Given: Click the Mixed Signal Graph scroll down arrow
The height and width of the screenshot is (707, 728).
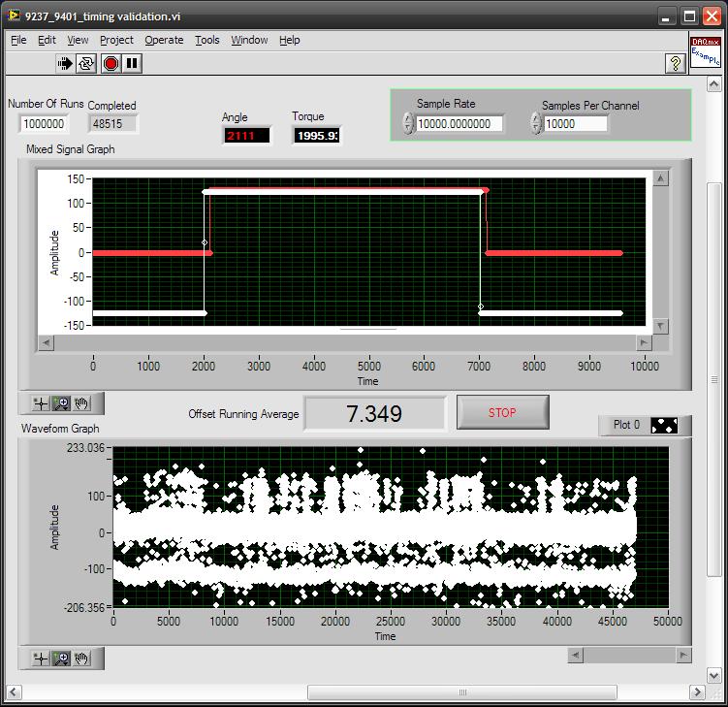Looking at the screenshot, I should click(661, 326).
